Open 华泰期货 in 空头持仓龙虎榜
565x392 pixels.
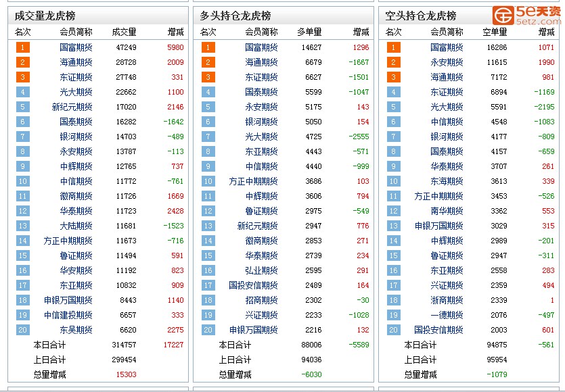tap(447, 166)
